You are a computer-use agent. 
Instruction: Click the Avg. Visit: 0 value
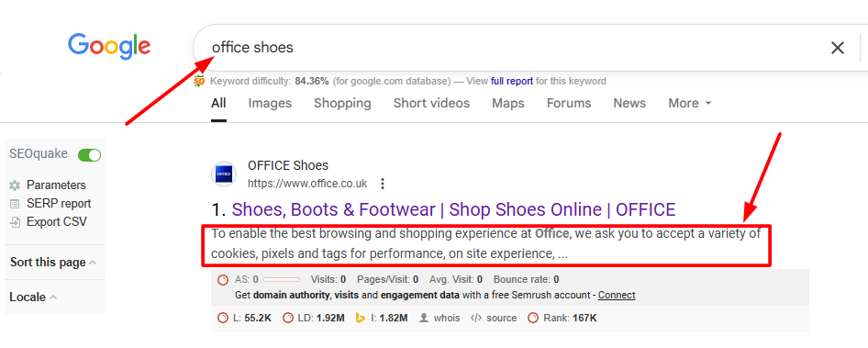(456, 280)
